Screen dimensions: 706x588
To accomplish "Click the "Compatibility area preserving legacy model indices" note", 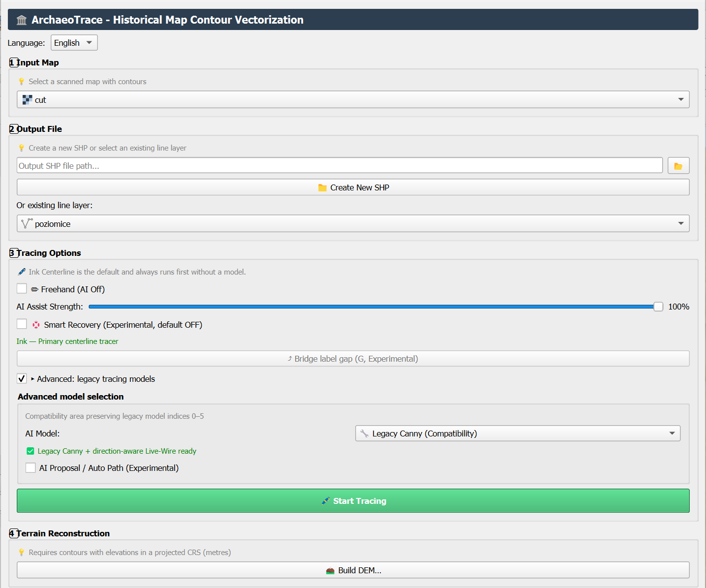I will point(115,416).
